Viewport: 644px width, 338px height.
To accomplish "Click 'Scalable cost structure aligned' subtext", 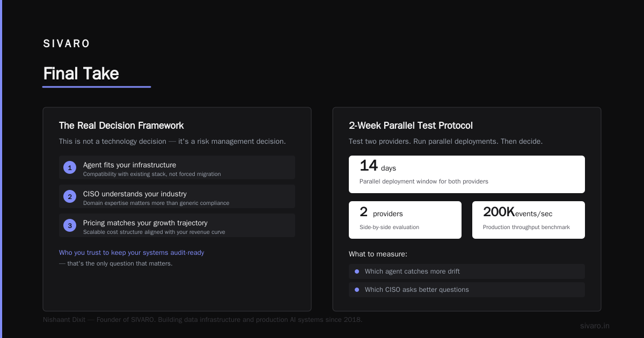I will 154,232.
